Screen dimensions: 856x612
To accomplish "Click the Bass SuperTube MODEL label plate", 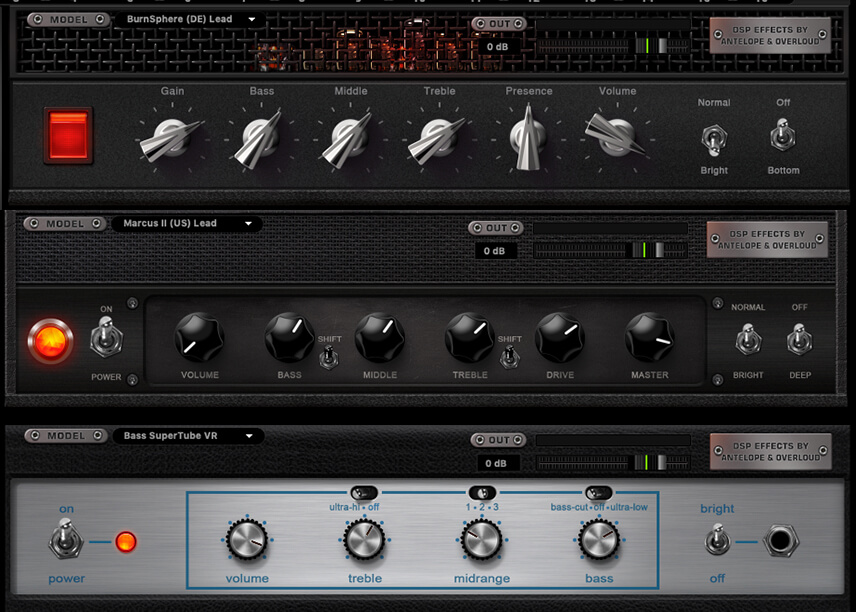I will click(66, 436).
